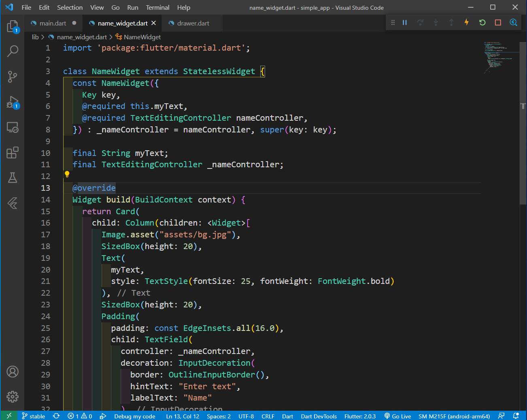Open errors and warnings problems indicator
The width and height of the screenshot is (527, 420).
pos(80,416)
